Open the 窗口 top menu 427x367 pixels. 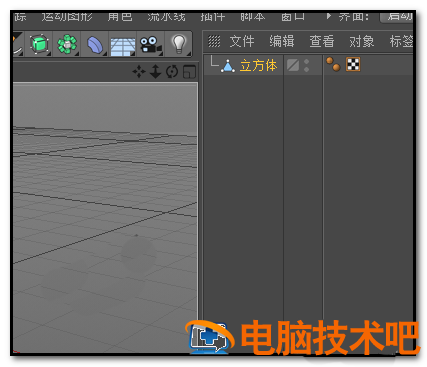coord(293,16)
